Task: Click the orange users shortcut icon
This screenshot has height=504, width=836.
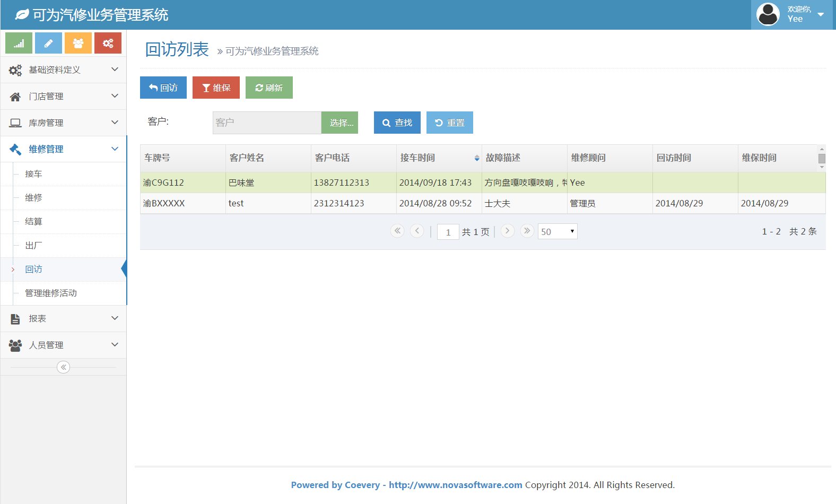Action: point(78,43)
